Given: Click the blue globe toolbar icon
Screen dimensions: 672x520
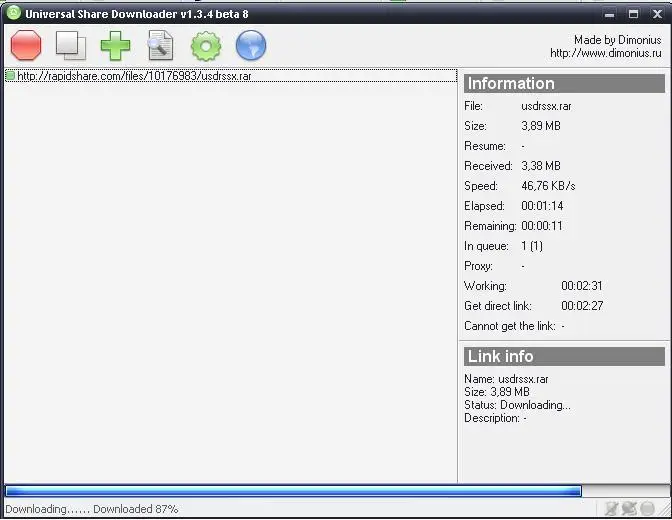Looking at the screenshot, I should click(251, 45).
